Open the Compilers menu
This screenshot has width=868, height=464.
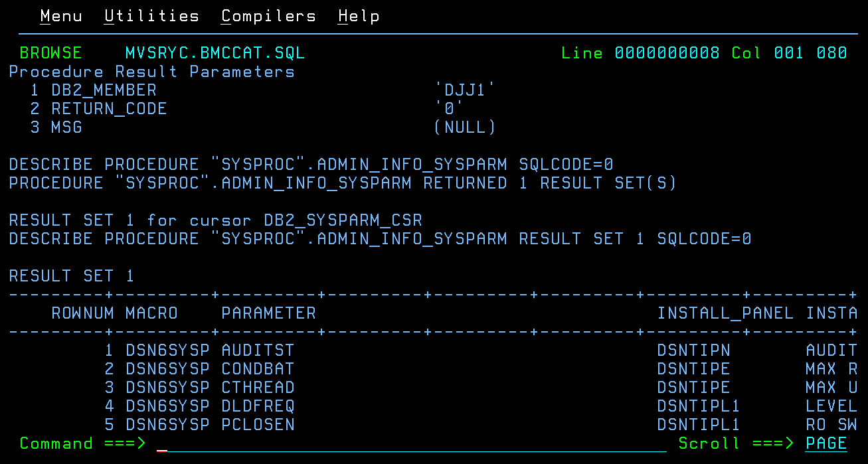click(x=268, y=16)
